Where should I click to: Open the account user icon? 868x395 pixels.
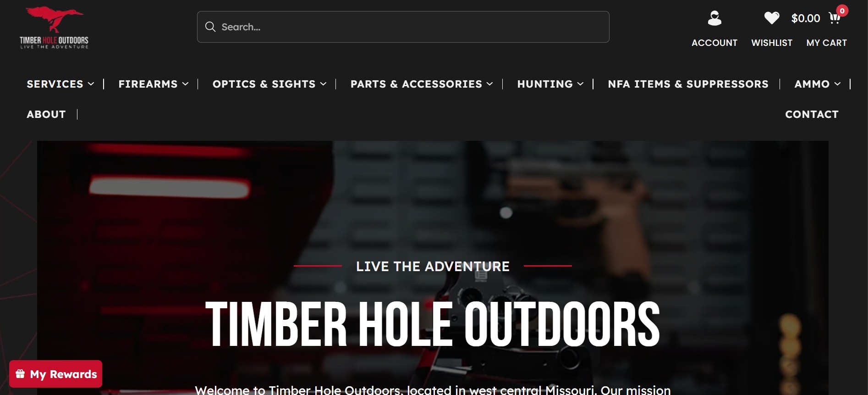pyautogui.click(x=714, y=18)
